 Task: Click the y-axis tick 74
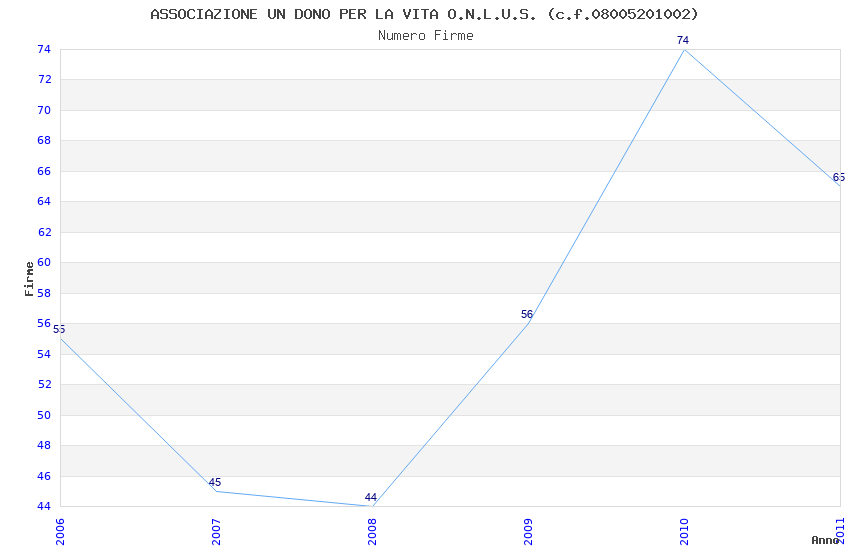click(x=44, y=49)
